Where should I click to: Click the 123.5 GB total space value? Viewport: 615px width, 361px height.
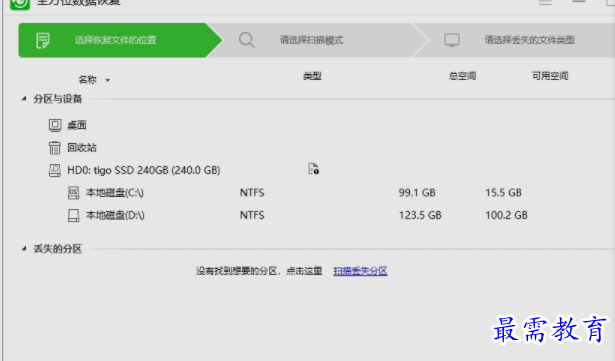[x=420, y=215]
